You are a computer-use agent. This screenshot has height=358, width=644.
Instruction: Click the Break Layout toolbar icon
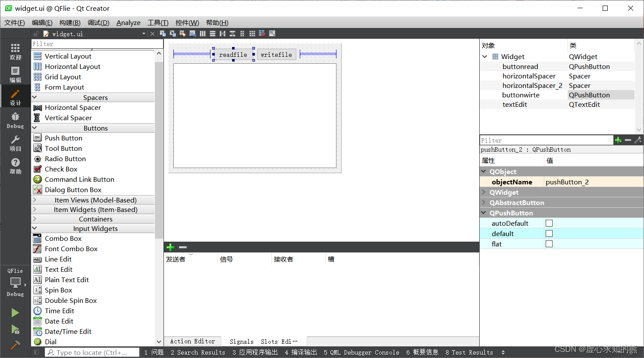262,34
